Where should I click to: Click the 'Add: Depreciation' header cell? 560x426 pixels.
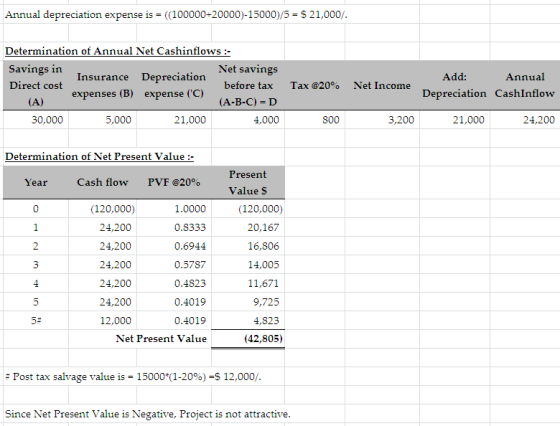454,85
